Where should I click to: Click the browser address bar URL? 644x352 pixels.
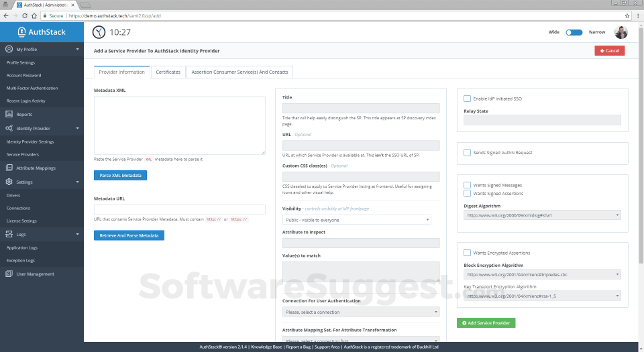coord(115,16)
